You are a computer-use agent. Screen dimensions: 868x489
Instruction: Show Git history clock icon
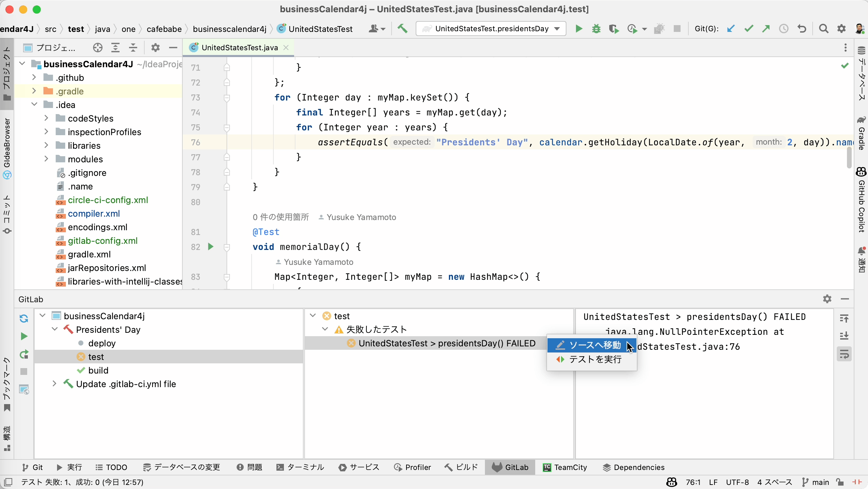pyautogui.click(x=783, y=29)
